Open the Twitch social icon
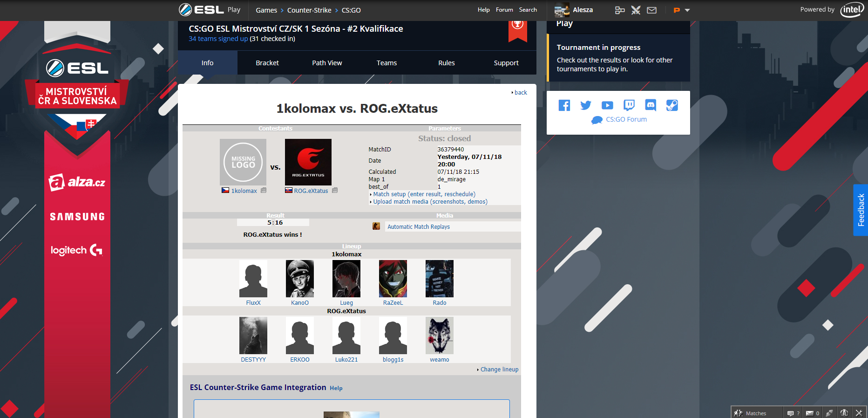 (629, 105)
